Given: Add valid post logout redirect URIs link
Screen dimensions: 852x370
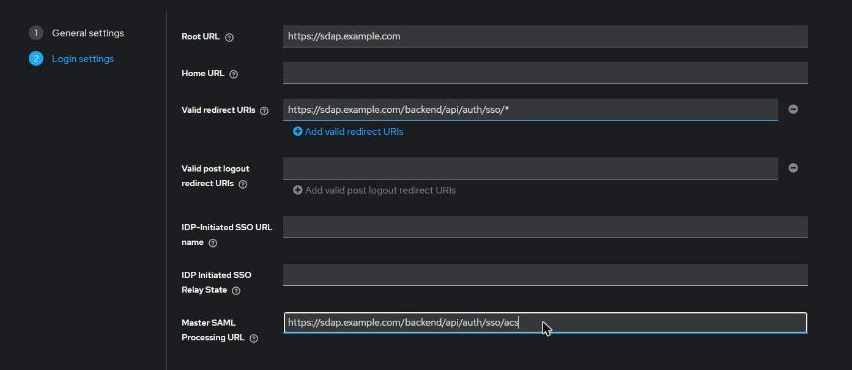Looking at the screenshot, I should coord(374,190).
